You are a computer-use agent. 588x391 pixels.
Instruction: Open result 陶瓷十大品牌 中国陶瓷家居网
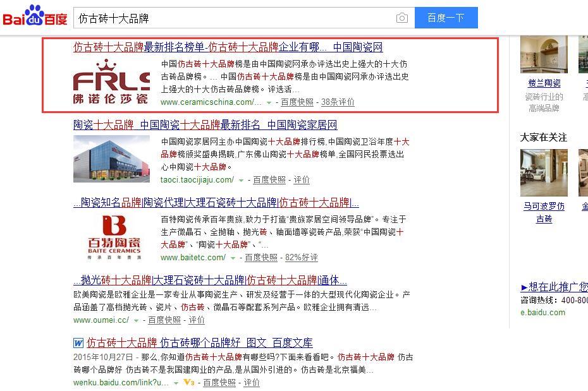point(205,124)
